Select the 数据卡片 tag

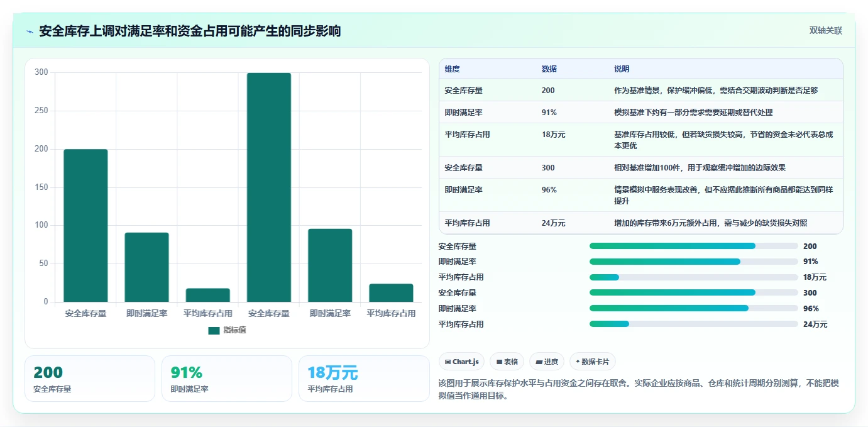[x=593, y=362]
